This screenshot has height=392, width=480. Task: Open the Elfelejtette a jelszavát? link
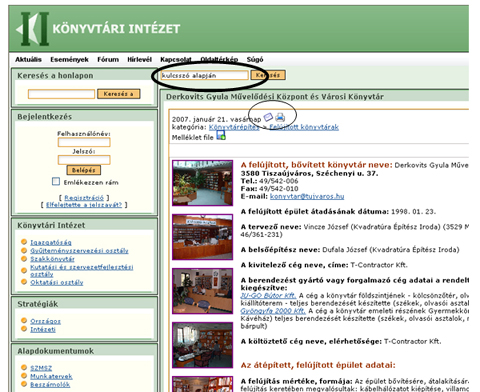[84, 205]
